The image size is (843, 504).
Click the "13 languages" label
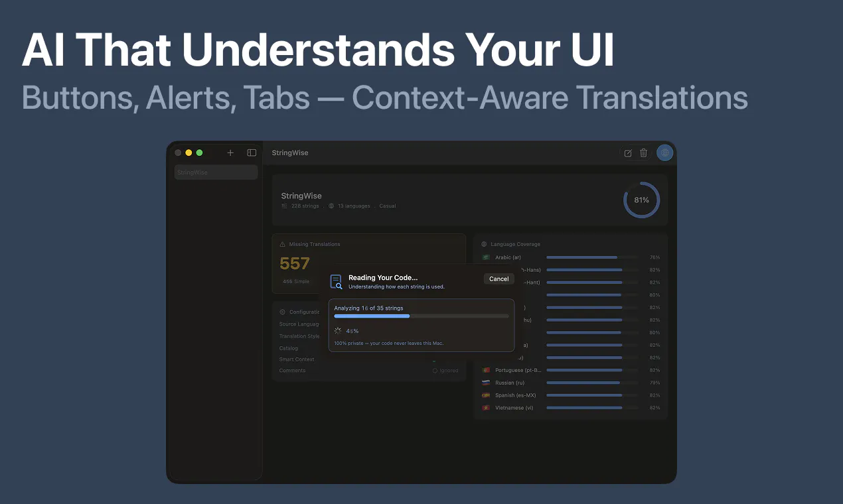pyautogui.click(x=354, y=206)
